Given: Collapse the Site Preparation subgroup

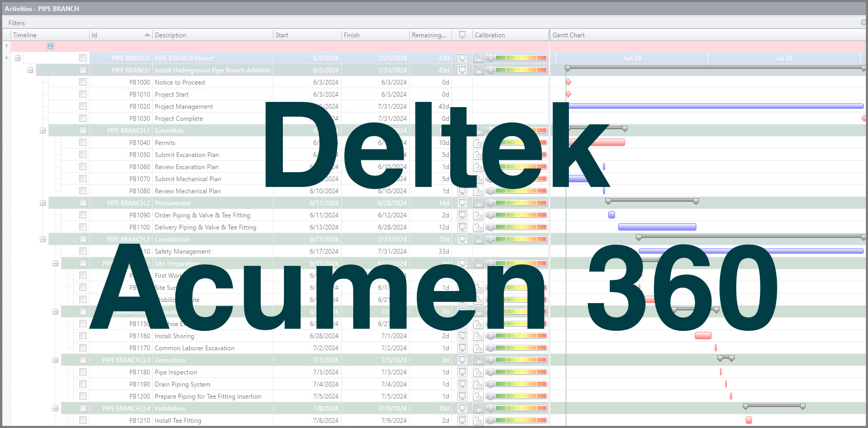Looking at the screenshot, I should click(56, 263).
